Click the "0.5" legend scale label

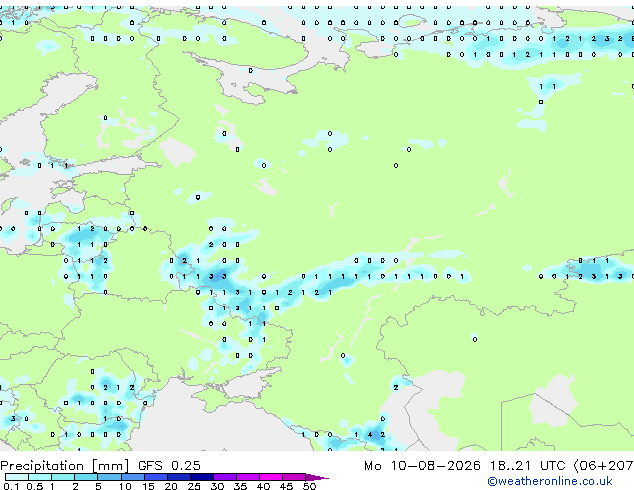tap(35, 486)
